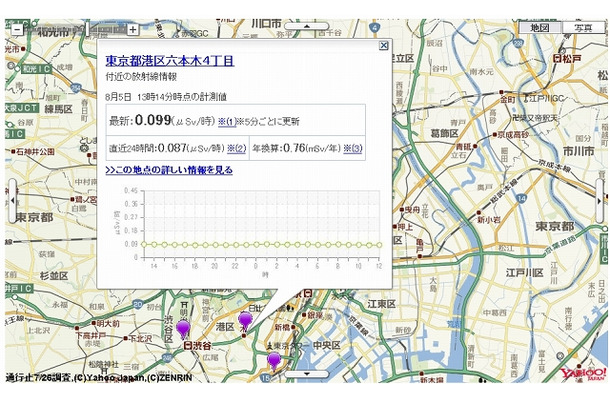
Task: Open footnote ※(1) link
Action: [x=227, y=121]
